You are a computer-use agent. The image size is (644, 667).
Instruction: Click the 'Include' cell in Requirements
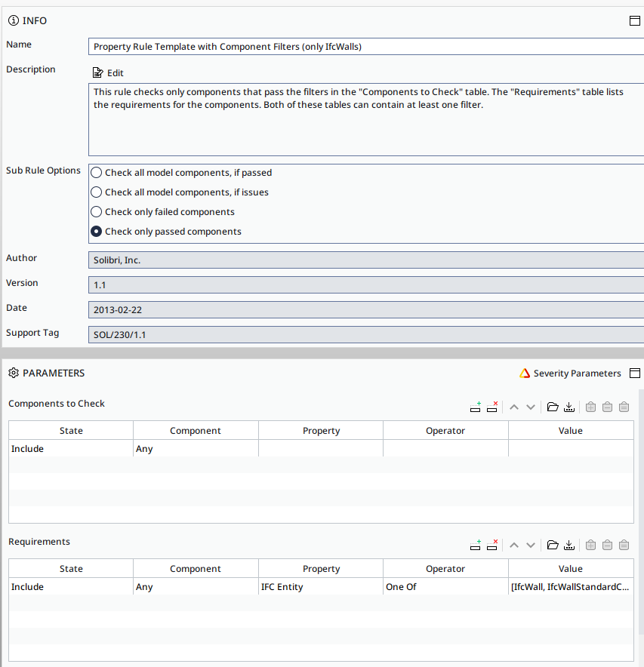point(71,586)
